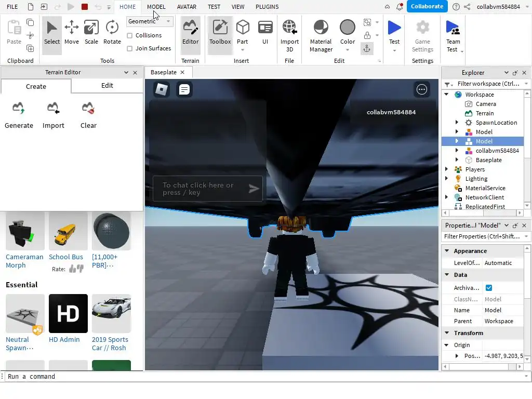Switch to the PLUGINS tab
The image size is (532, 399).
267,7
